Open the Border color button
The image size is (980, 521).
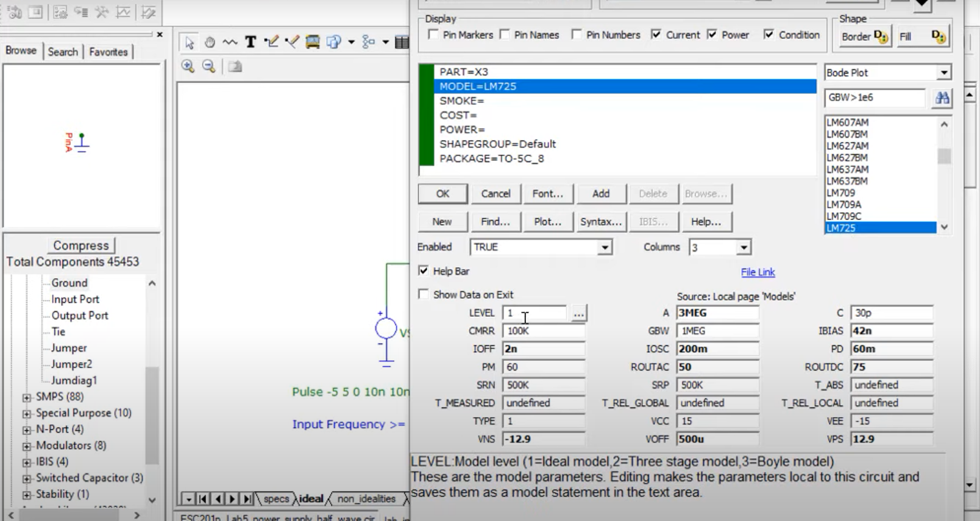[865, 37]
